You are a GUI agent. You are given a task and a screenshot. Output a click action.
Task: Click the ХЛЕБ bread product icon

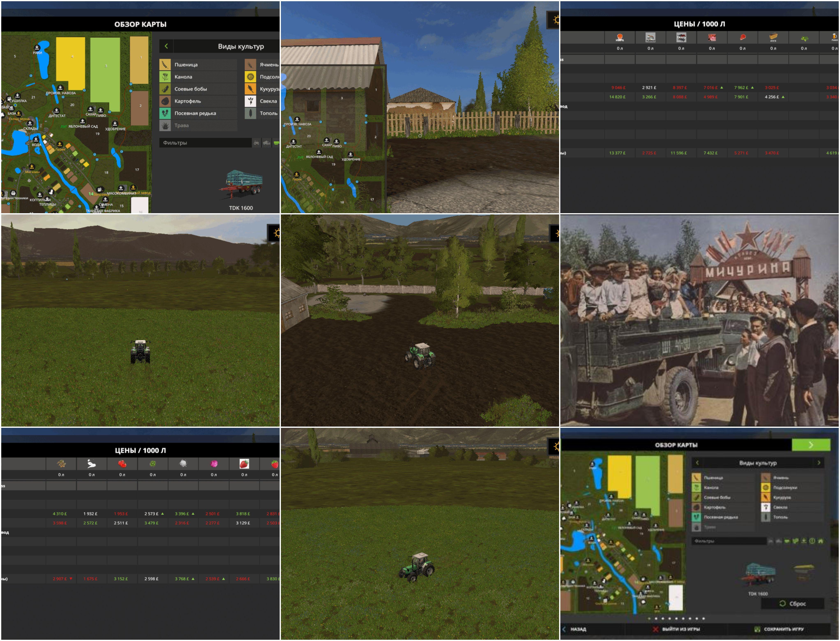click(x=773, y=37)
